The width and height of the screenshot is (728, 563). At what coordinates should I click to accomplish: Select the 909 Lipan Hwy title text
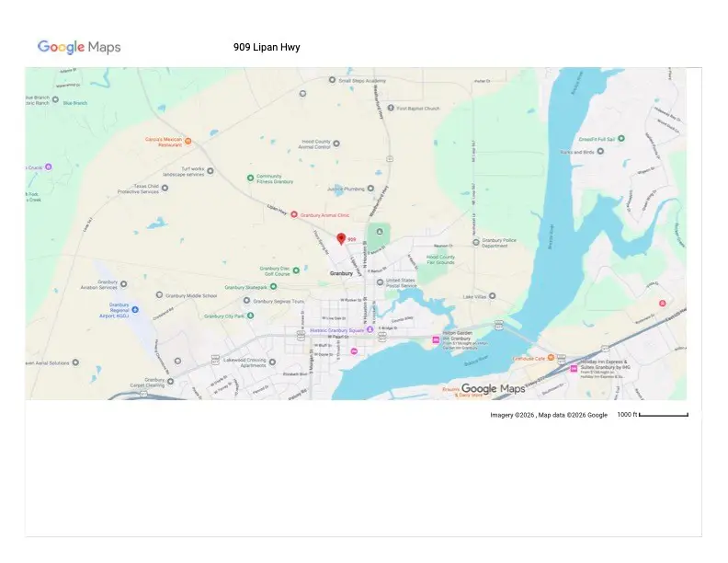pos(267,47)
